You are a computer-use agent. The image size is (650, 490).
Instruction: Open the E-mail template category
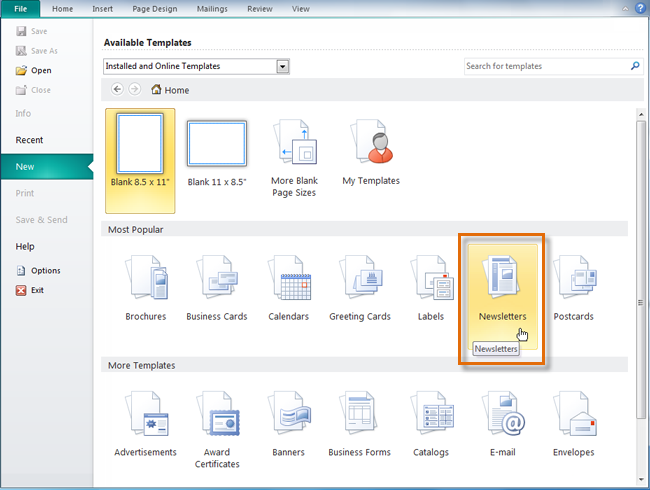point(501,424)
